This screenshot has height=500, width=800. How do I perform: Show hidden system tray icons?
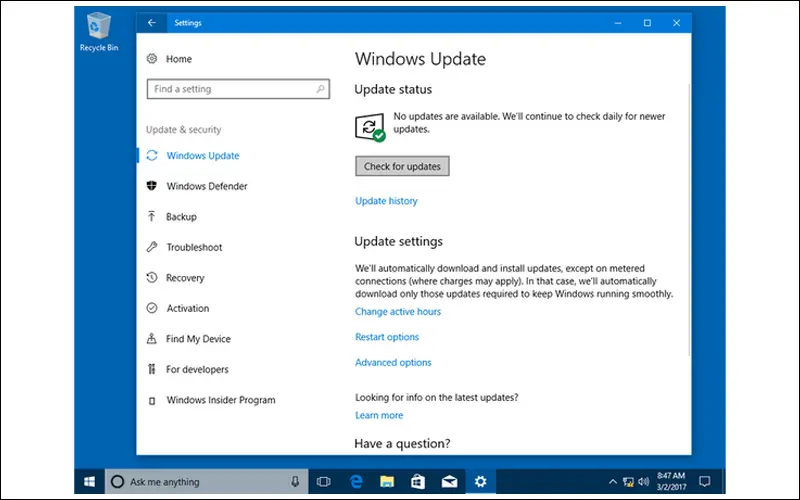[x=613, y=482]
